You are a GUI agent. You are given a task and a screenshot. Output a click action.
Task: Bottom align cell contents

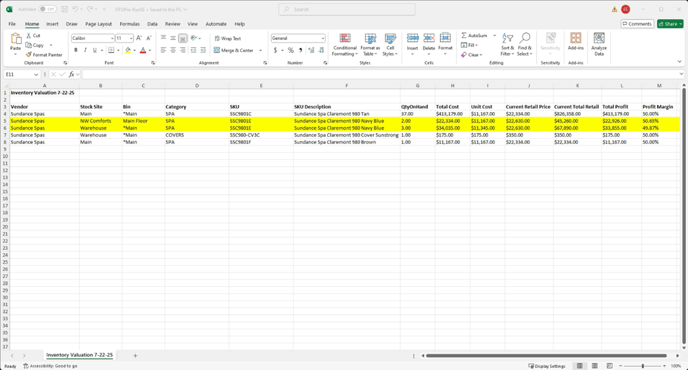[183, 38]
